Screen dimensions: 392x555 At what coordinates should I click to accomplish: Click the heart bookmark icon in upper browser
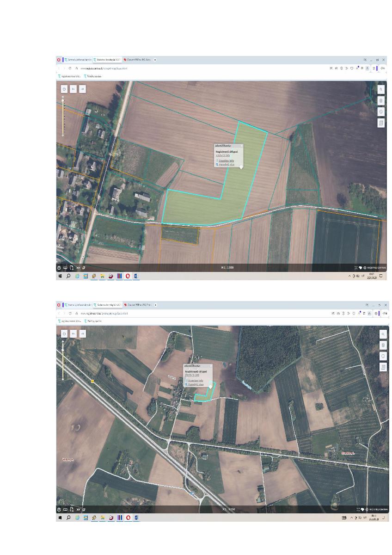352,68
